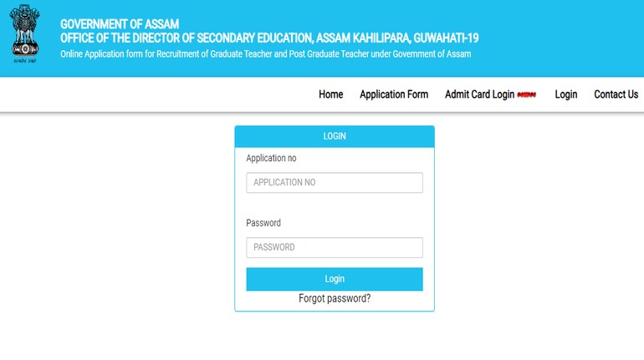This screenshot has width=644, height=360.
Task: Click the motto text beneath the emblem
Action: coord(25,61)
